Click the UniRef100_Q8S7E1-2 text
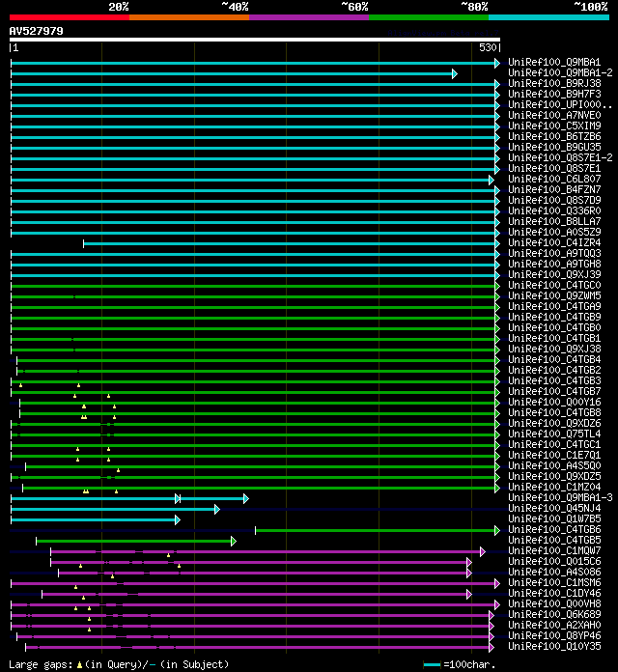Screen dimensions: 618x672 tap(560, 157)
